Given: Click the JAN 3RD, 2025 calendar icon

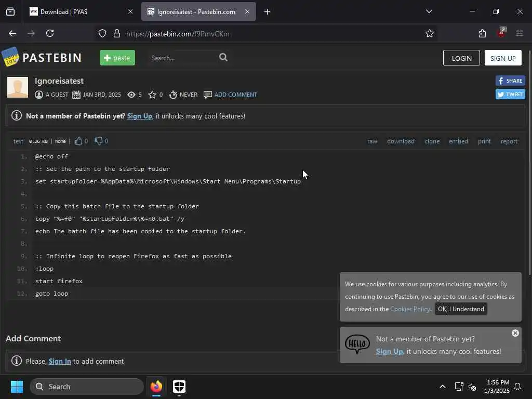Looking at the screenshot, I should pos(76,95).
